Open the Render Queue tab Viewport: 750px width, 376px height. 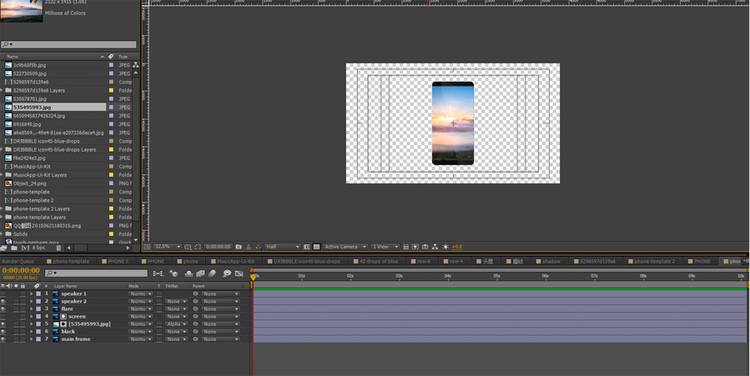click(x=19, y=261)
